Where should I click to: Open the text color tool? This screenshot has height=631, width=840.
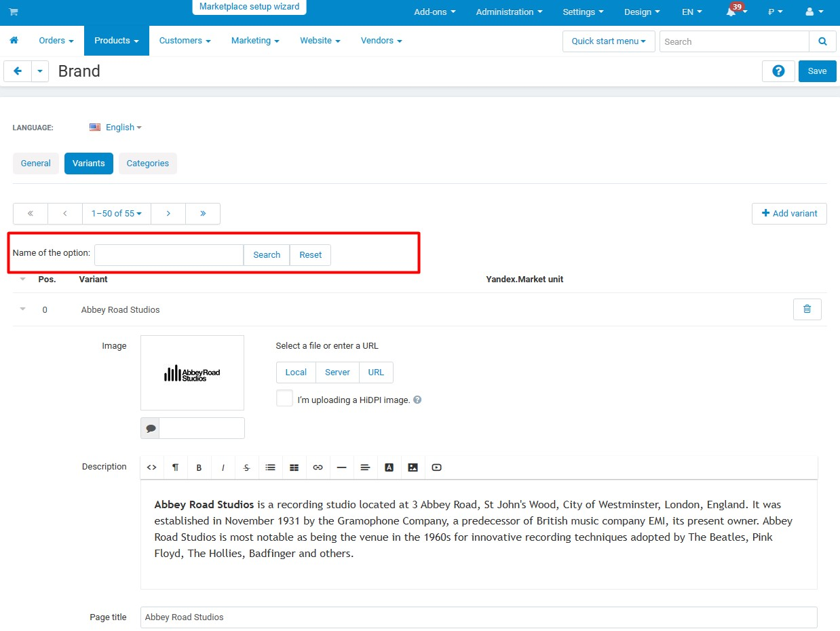(389, 467)
